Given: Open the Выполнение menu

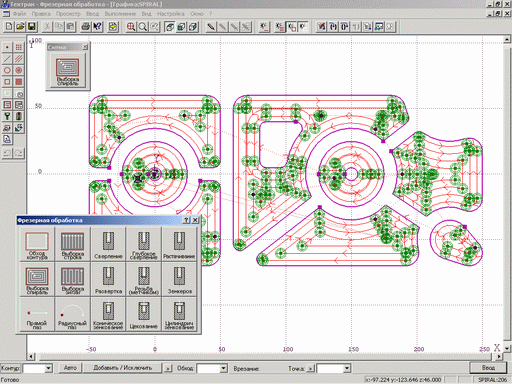Looking at the screenshot, I should coord(120,14).
